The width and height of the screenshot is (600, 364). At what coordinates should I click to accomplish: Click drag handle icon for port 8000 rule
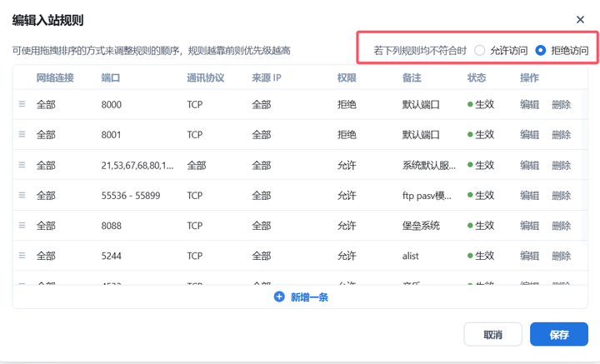(x=22, y=105)
